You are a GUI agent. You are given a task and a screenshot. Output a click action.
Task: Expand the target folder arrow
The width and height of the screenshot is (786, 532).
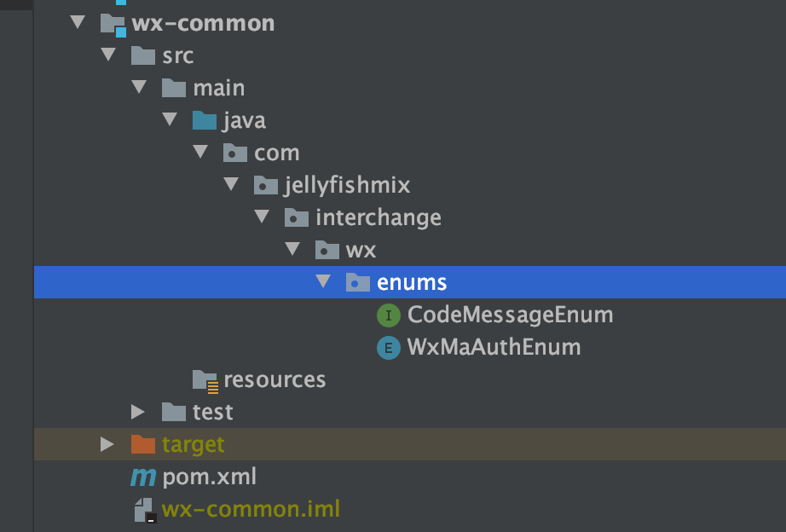107,444
